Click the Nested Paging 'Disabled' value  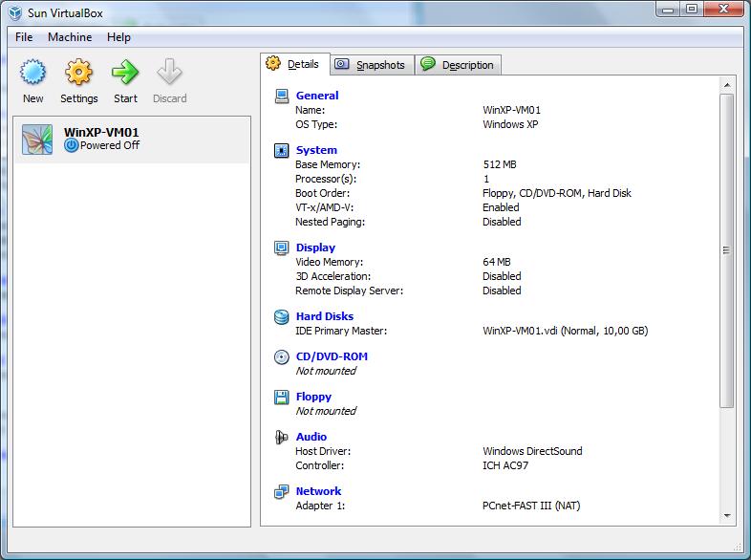pyautogui.click(x=502, y=222)
